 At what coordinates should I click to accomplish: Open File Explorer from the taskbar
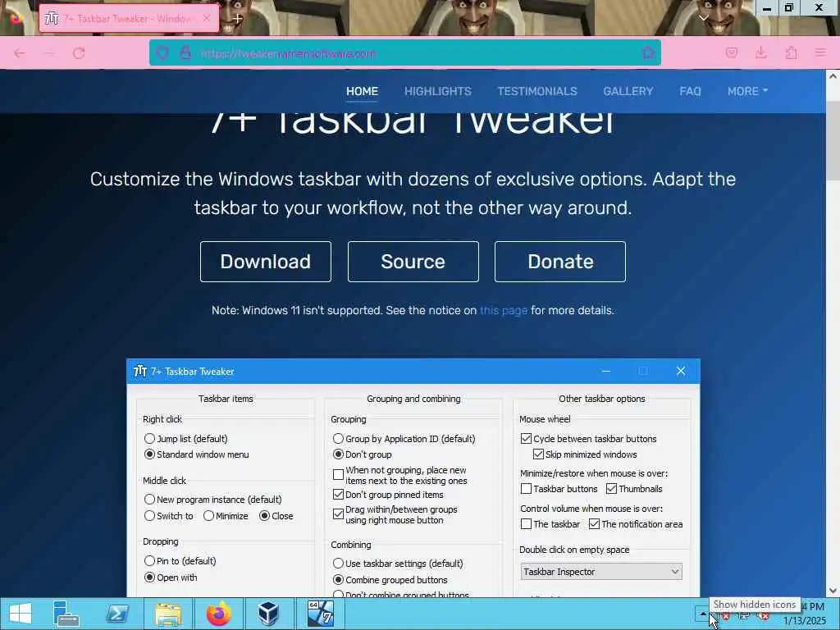(x=167, y=614)
